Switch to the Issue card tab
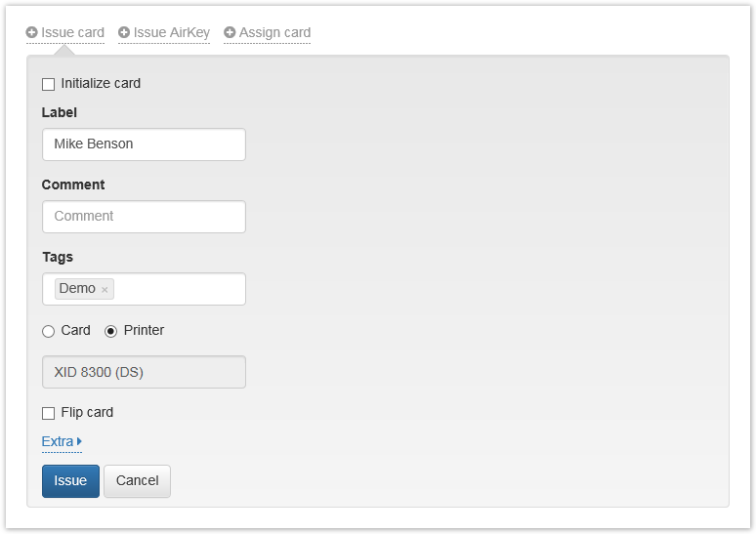This screenshot has width=756, height=534. 72,32
